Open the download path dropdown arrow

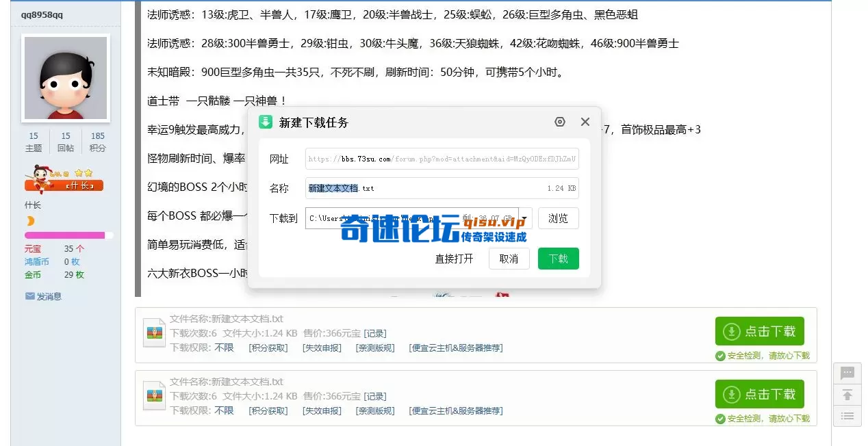click(524, 218)
